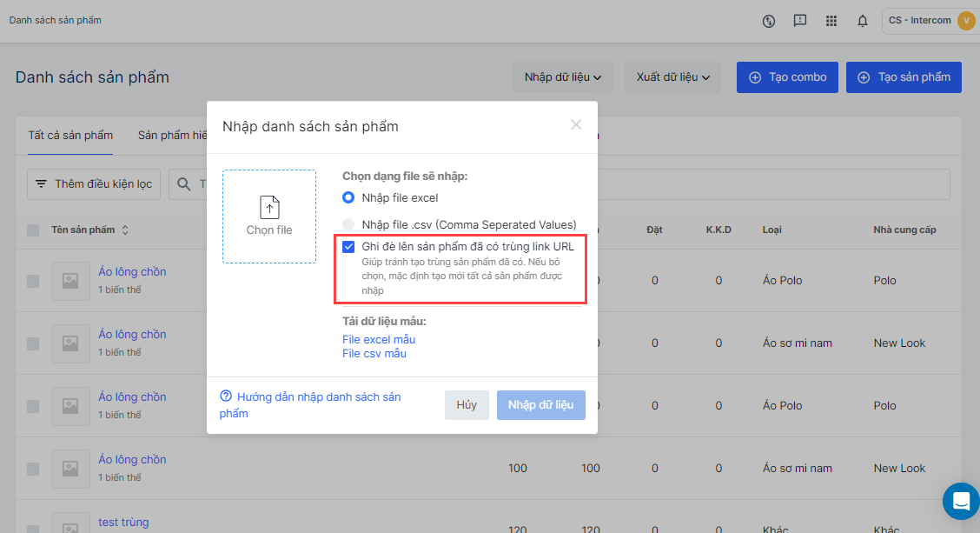Close the Nhập danh sách sản phẩm dialog

pyautogui.click(x=576, y=125)
